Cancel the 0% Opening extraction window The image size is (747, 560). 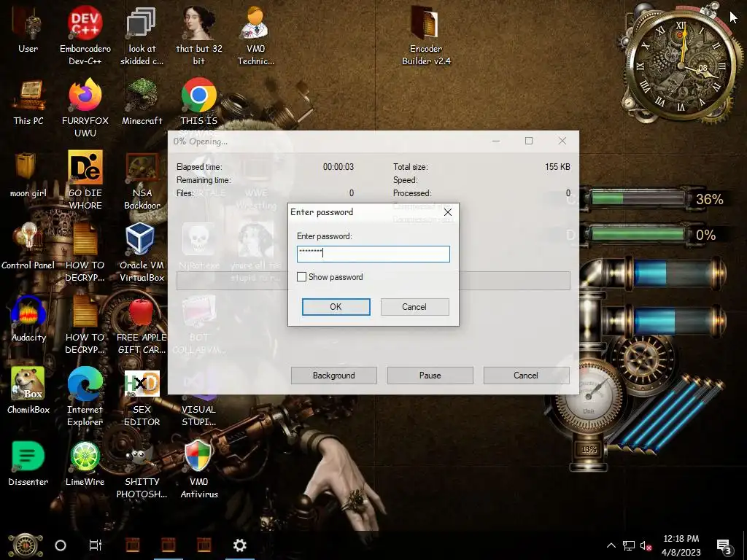526,376
